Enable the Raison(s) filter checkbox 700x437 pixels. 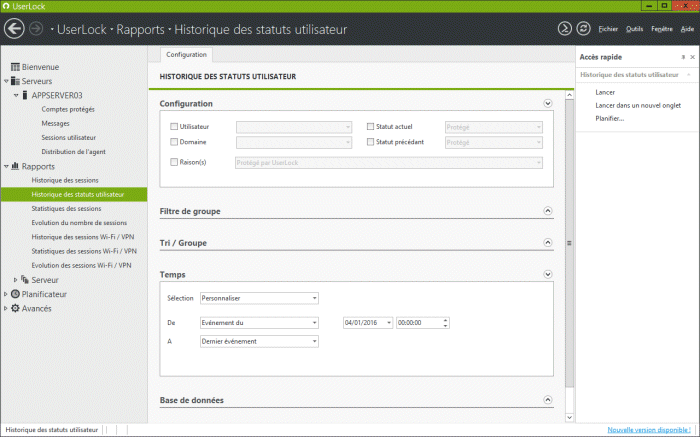coord(174,162)
